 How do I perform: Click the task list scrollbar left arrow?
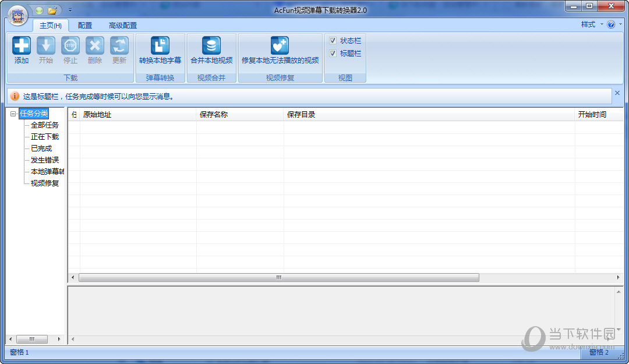pyautogui.click(x=73, y=277)
